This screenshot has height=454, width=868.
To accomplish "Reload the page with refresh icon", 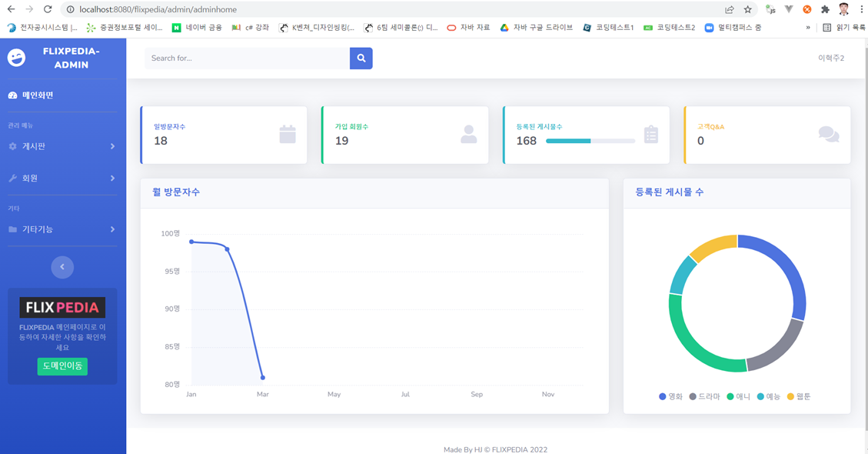I will (48, 9).
